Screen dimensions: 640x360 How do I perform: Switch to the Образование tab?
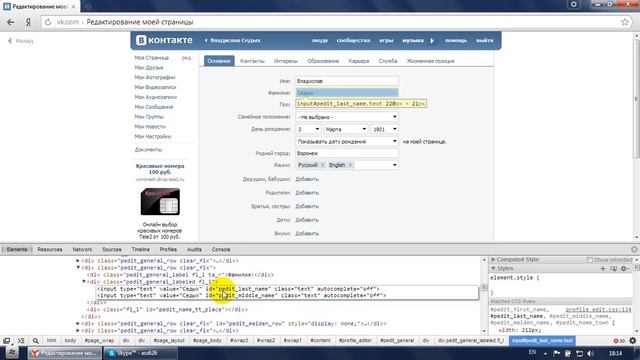click(x=323, y=61)
